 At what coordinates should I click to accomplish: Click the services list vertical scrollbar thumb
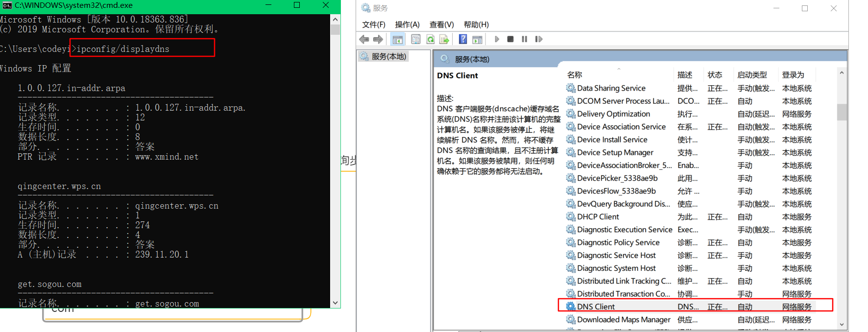tap(842, 112)
